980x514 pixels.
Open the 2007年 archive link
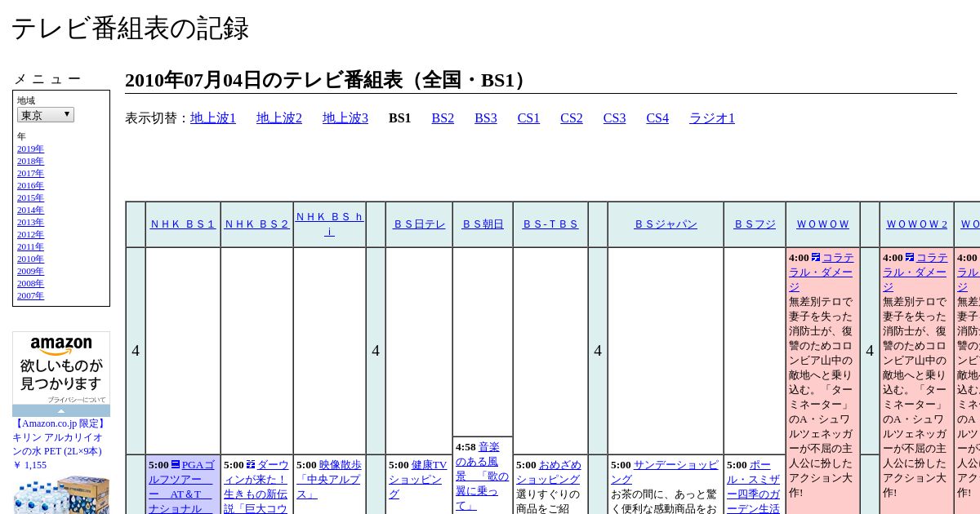pyautogui.click(x=30, y=296)
